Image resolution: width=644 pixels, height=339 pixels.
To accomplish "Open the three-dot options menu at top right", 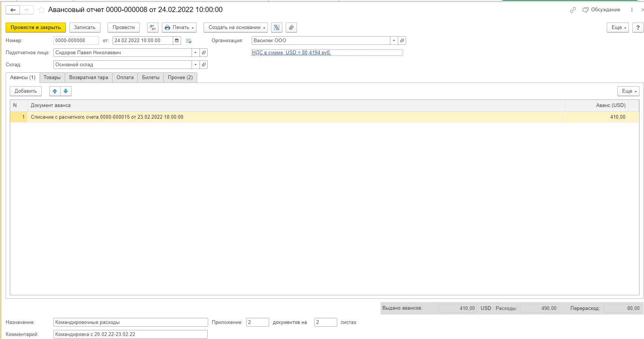I will [632, 10].
